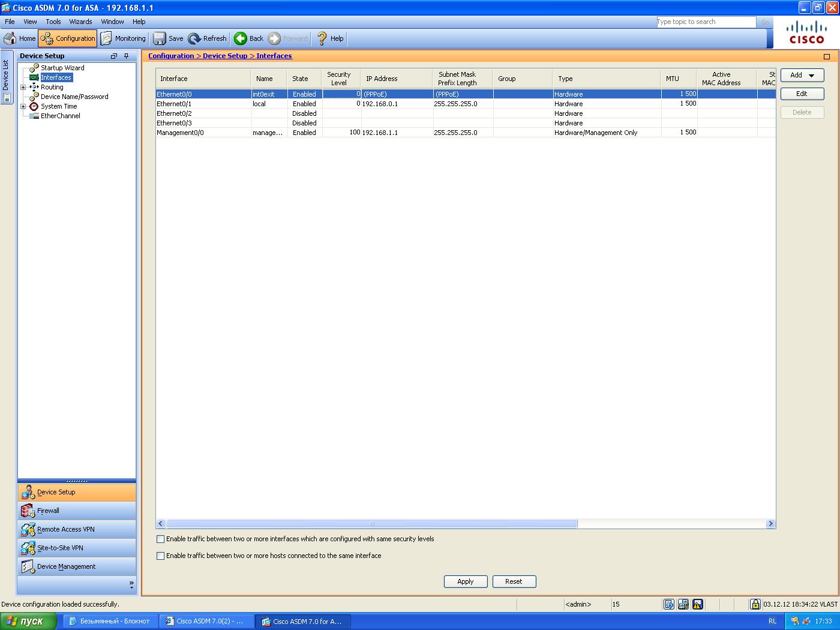The width and height of the screenshot is (840, 630).
Task: Click the scrollbar left arrow
Action: pyautogui.click(x=161, y=524)
